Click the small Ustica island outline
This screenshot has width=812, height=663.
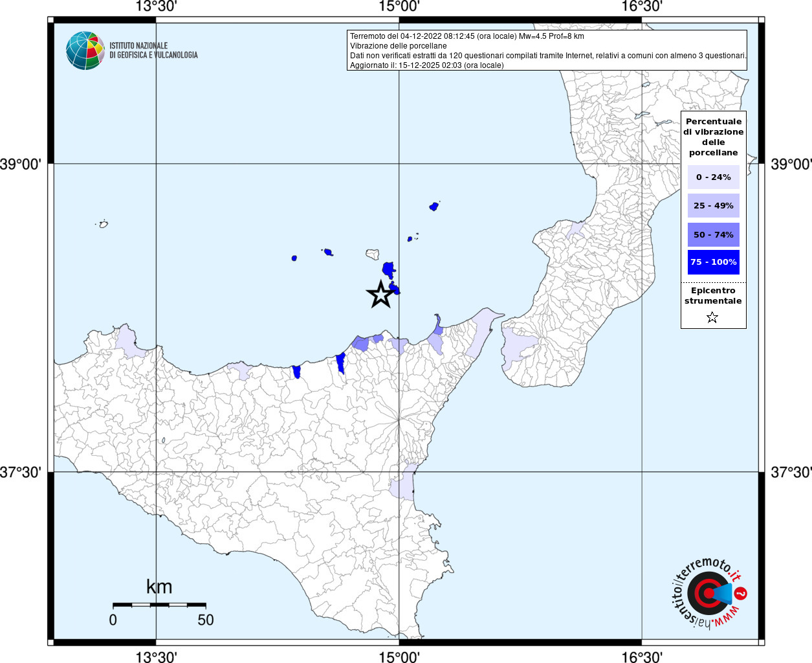[x=103, y=224]
